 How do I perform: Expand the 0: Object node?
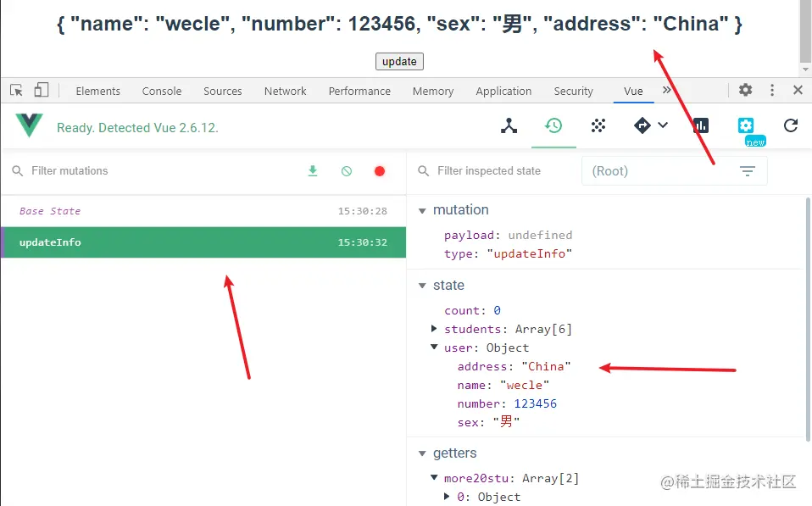coord(447,496)
